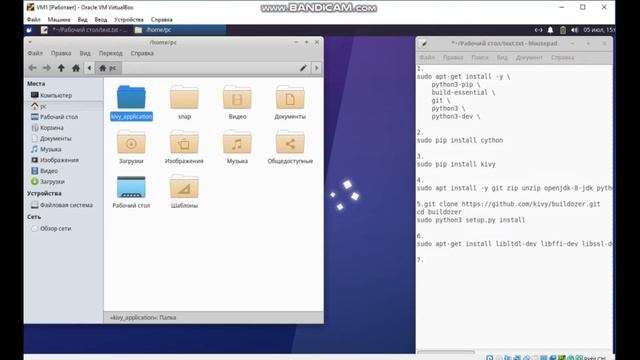640x360 pixels.
Task: Open file manager Вид menu
Action: pos(85,53)
